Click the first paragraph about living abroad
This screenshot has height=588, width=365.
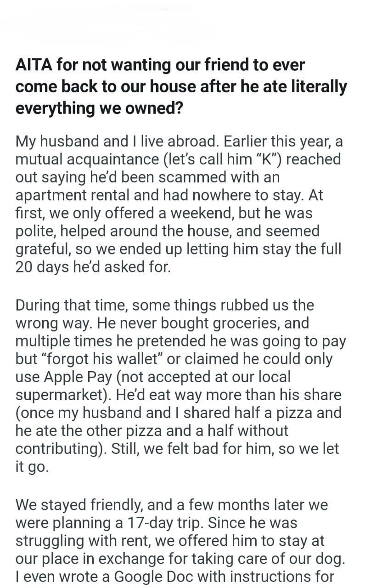click(x=179, y=204)
